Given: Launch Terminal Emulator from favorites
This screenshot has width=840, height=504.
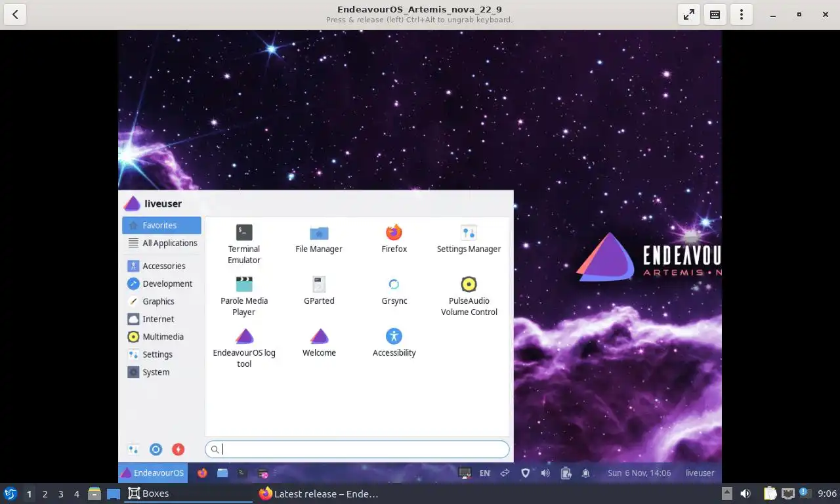Looking at the screenshot, I should pyautogui.click(x=244, y=244).
